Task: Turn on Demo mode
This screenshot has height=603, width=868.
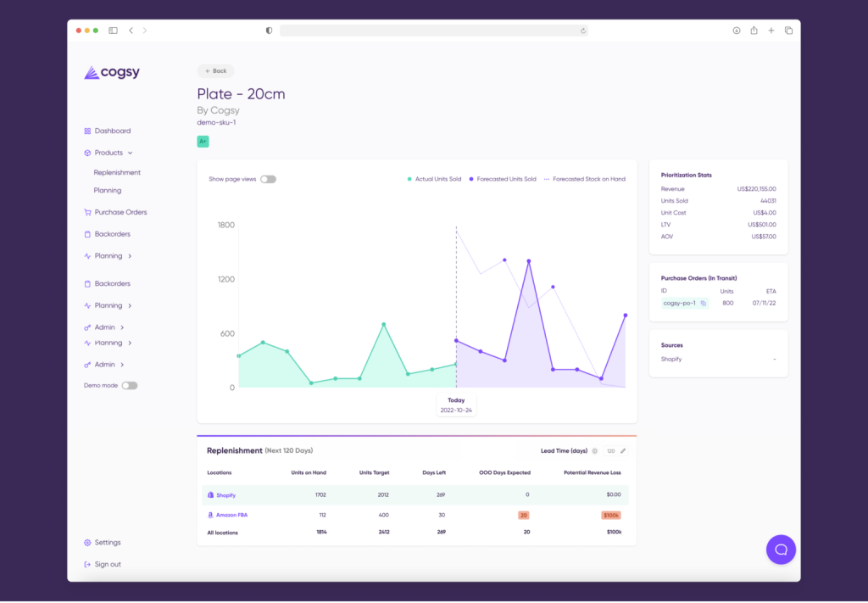Action: pos(128,385)
